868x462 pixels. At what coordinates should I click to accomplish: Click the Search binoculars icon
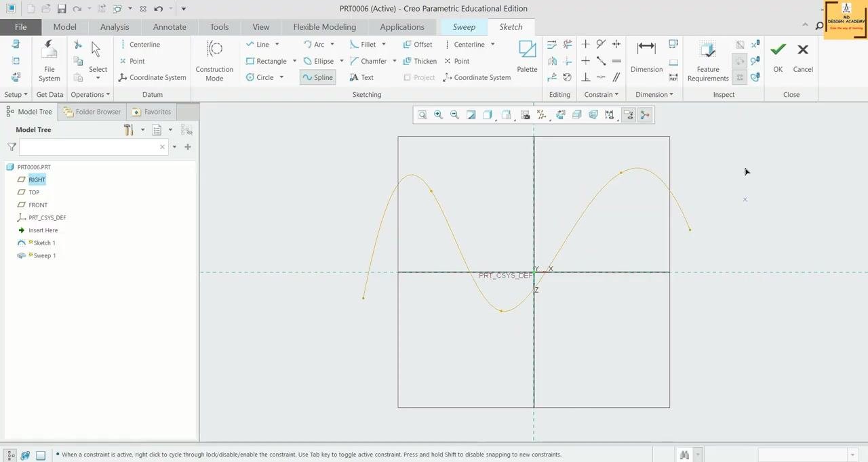684,455
